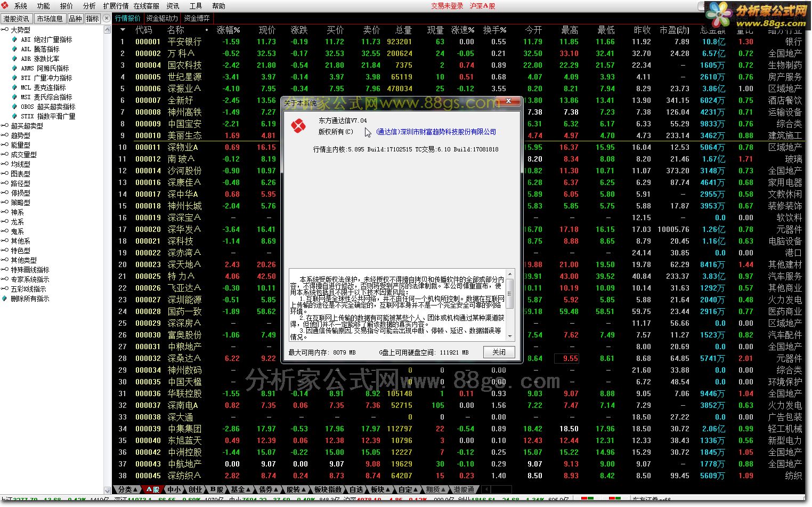Image resolution: width=812 pixels, height=507 pixels.
Task: Click the BTI 广量冲力指标 cube icon
Action: [x=14, y=78]
